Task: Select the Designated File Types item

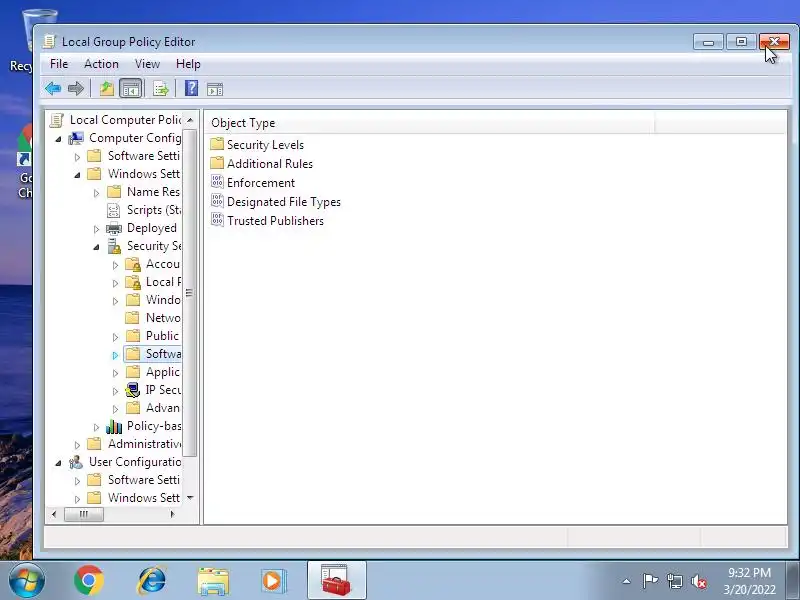Action: click(276, 202)
